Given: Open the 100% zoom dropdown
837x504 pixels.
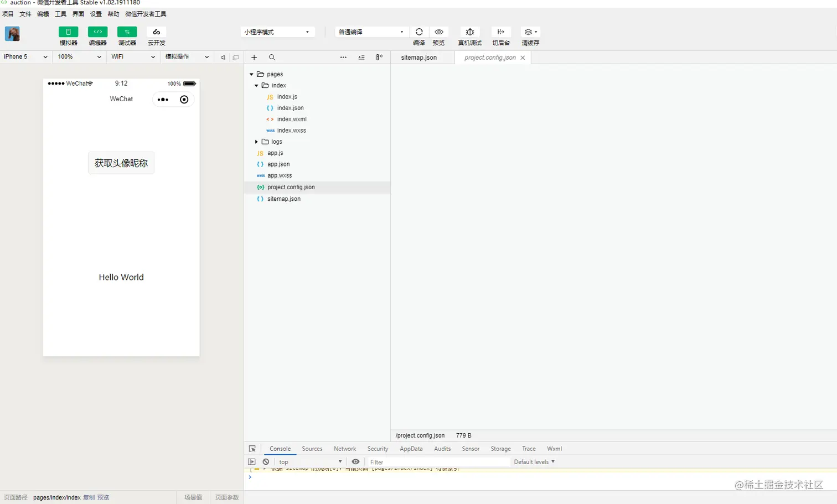Looking at the screenshot, I should (x=80, y=56).
